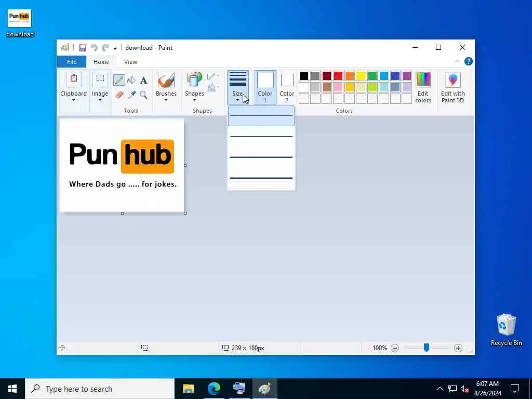Image resolution: width=532 pixels, height=399 pixels.
Task: Open the File menu
Action: tap(72, 62)
